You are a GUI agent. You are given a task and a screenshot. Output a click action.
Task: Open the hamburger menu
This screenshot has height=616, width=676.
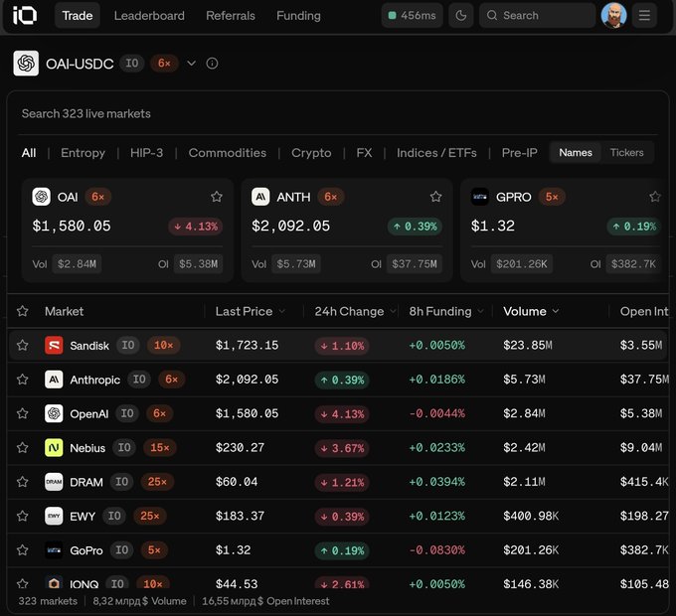[644, 16]
